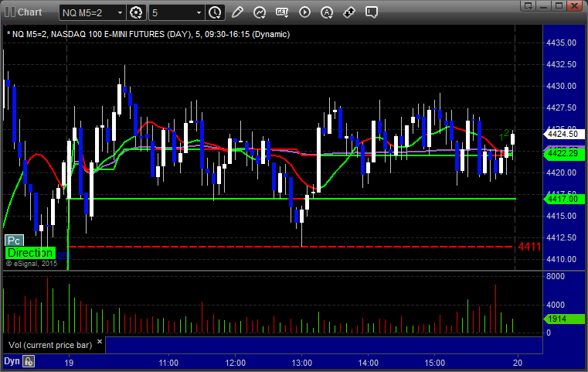This screenshot has width=588, height=372.
Task: Click the 4420.00 price scale value
Action: [x=562, y=172]
